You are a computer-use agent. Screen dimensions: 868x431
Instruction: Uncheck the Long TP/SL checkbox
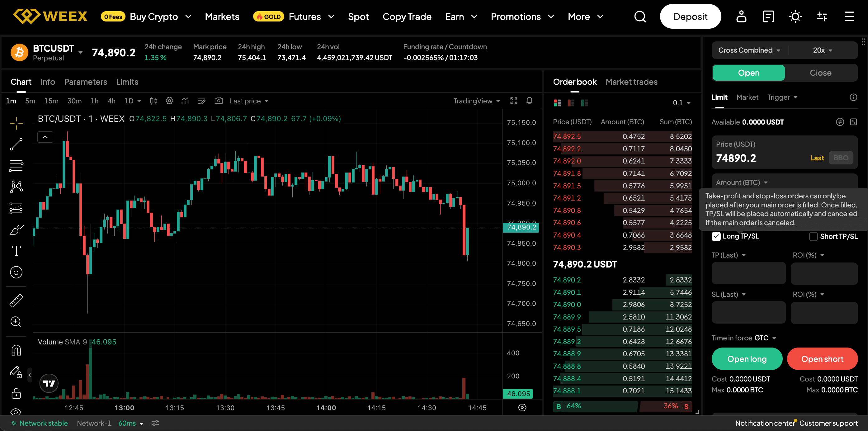tap(716, 237)
